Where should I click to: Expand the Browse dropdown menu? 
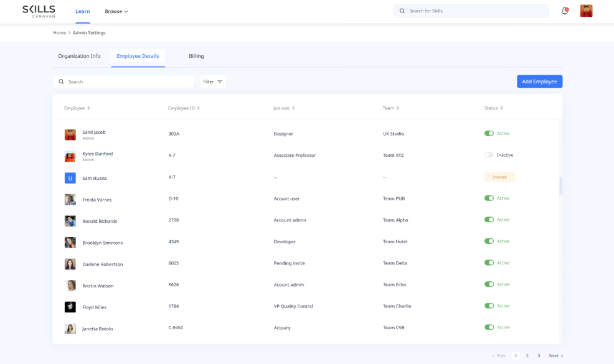(x=116, y=11)
